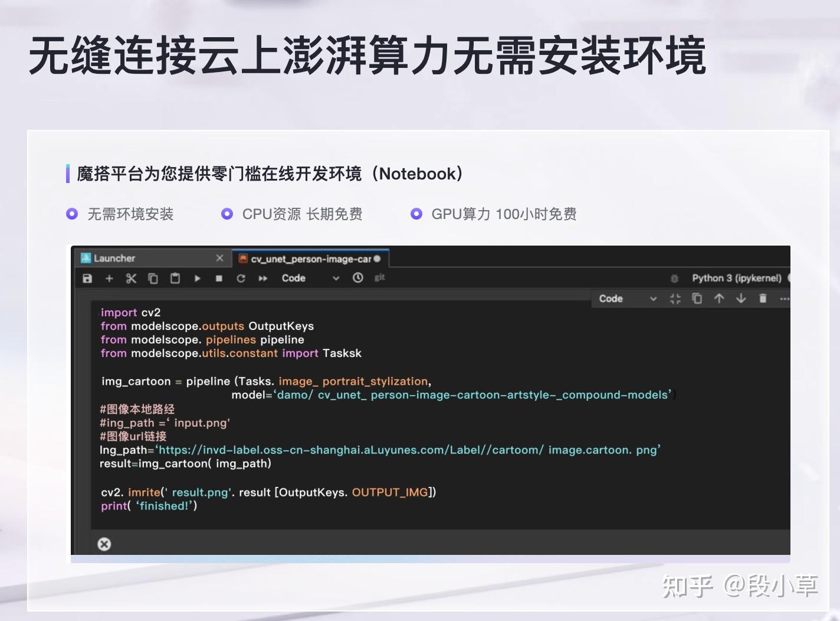Click the "print( 'finished!')" line
Viewport: 840px width, 621px height.
pos(149,506)
